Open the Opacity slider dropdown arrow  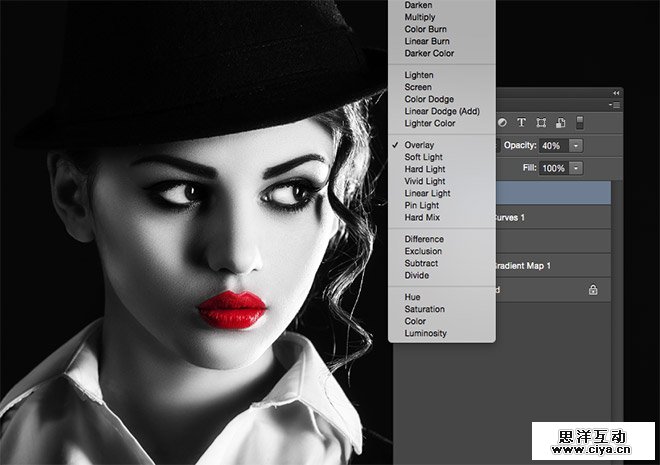click(575, 146)
